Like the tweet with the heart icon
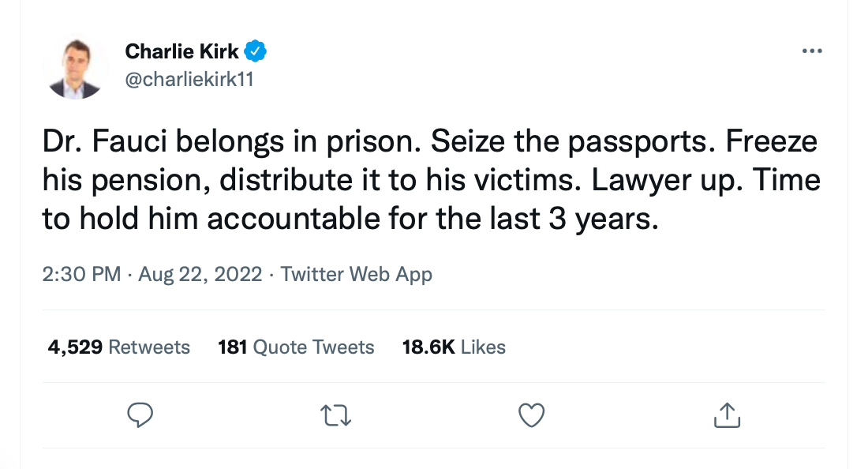 (532, 415)
